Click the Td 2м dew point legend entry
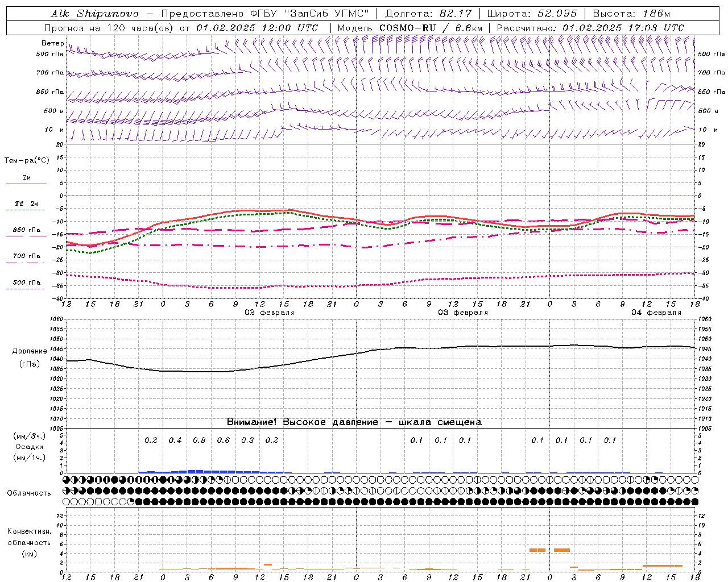 (26, 204)
